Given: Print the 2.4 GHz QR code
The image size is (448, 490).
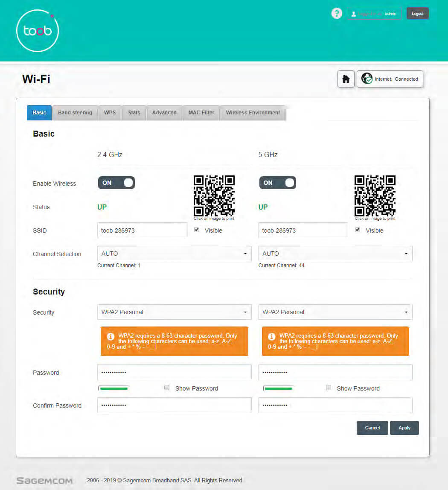Looking at the screenshot, I should pos(214,195).
